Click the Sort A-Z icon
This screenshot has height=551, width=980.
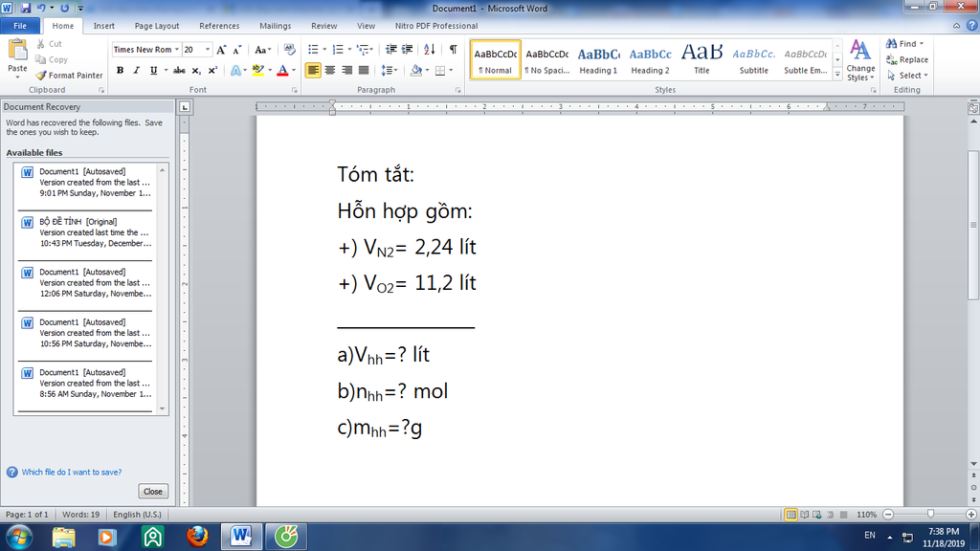pyautogui.click(x=430, y=50)
